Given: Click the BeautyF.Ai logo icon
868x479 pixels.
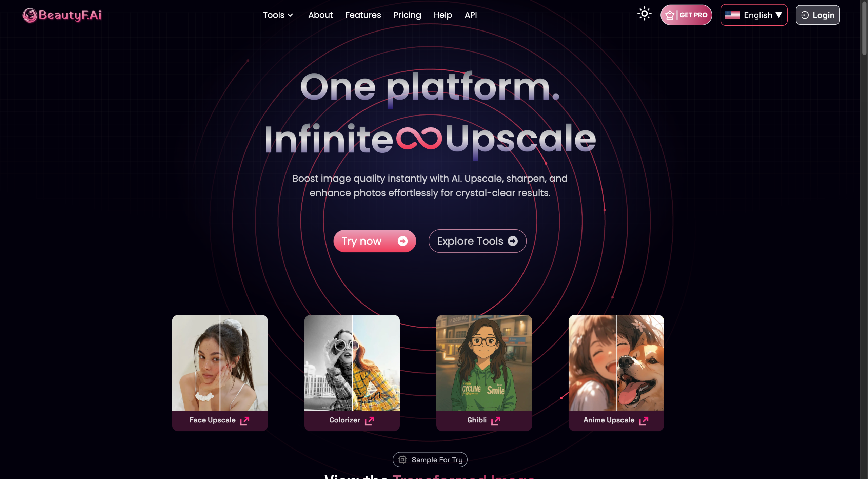Looking at the screenshot, I should click(x=29, y=15).
